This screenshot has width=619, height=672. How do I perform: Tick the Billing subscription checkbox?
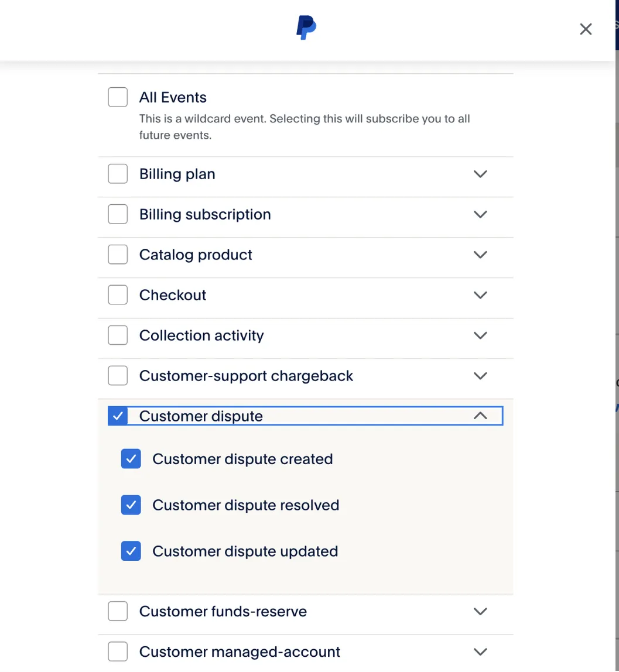(118, 214)
